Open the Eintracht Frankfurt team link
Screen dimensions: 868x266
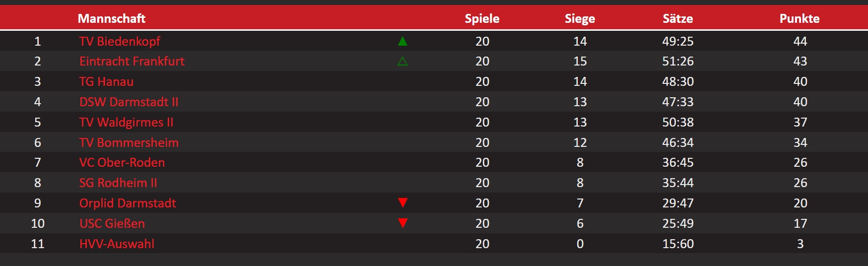[x=132, y=62]
